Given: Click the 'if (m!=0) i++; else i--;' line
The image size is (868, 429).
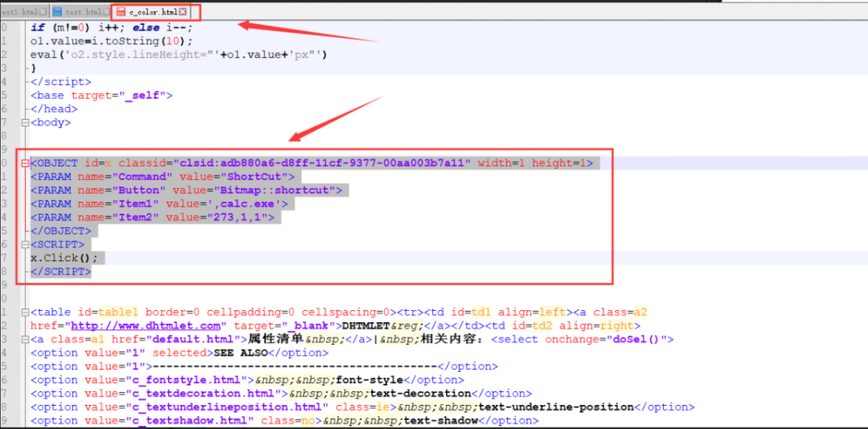Looking at the screenshot, I should (x=112, y=27).
